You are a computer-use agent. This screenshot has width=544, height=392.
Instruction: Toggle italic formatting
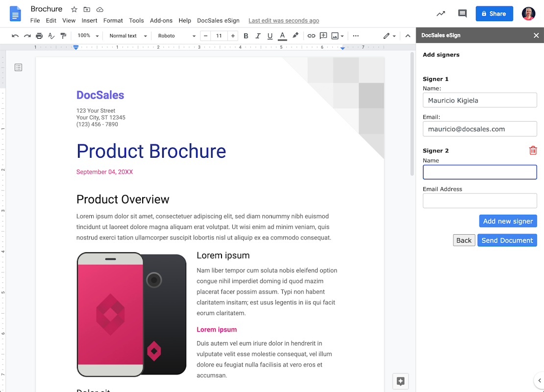[258, 36]
